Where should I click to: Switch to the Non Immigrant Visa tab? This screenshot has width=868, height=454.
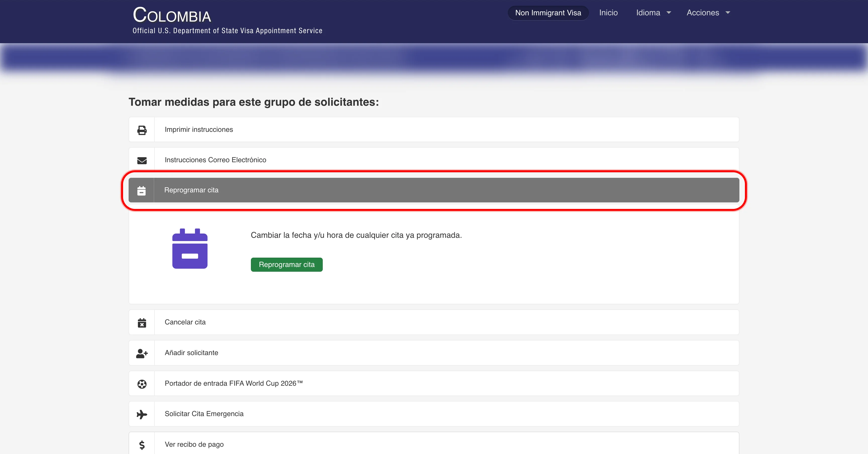click(x=548, y=13)
